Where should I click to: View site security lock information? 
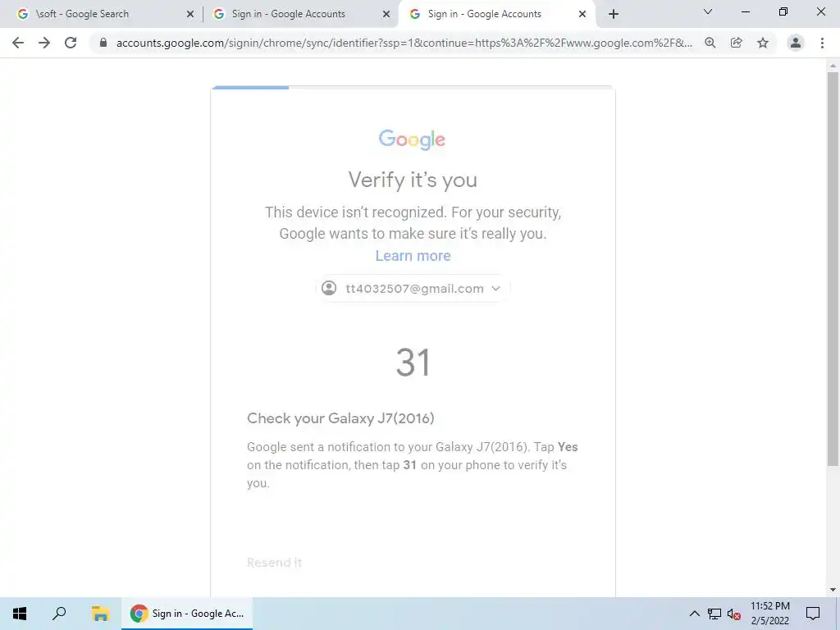pos(103,43)
